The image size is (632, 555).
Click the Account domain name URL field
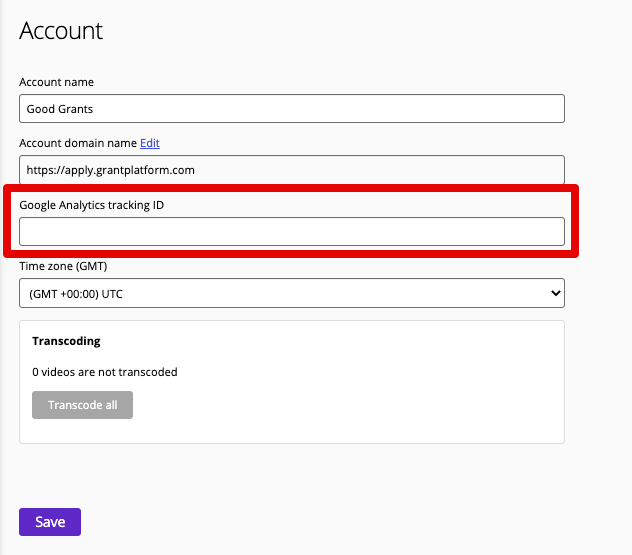pyautogui.click(x=292, y=170)
